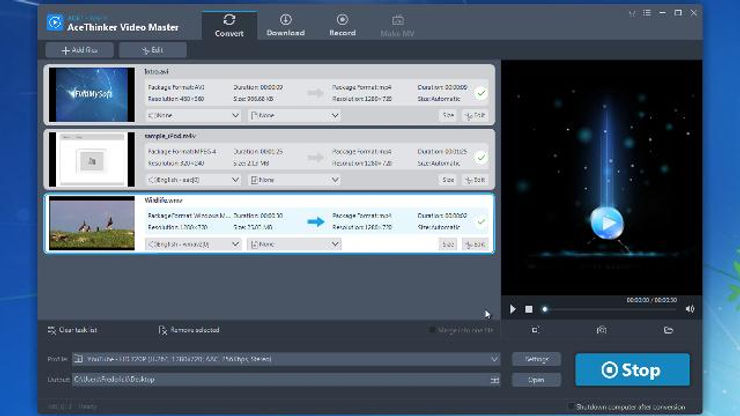This screenshot has height=416, width=740.
Task: Open the Record tab
Action: click(x=342, y=25)
